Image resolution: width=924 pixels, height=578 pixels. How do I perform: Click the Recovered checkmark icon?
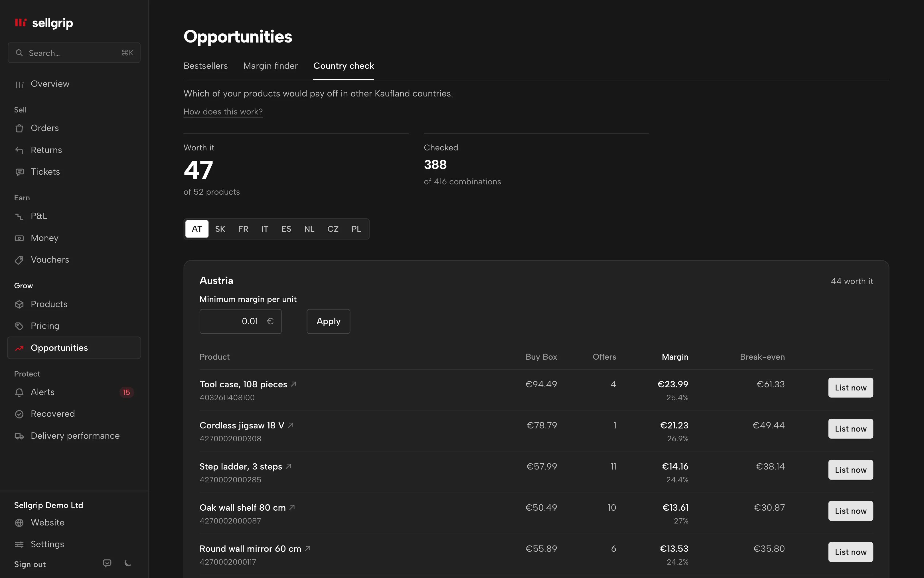pos(19,414)
